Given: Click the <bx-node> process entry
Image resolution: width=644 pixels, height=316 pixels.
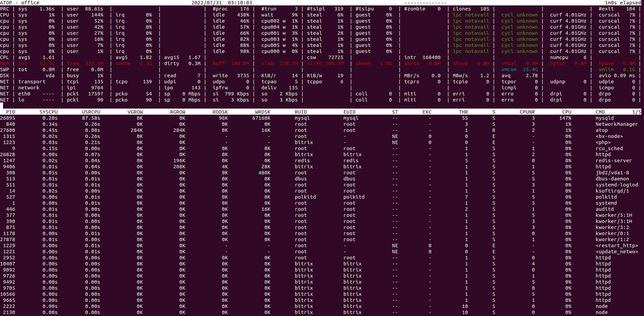Looking at the screenshot, I should coord(609,136).
